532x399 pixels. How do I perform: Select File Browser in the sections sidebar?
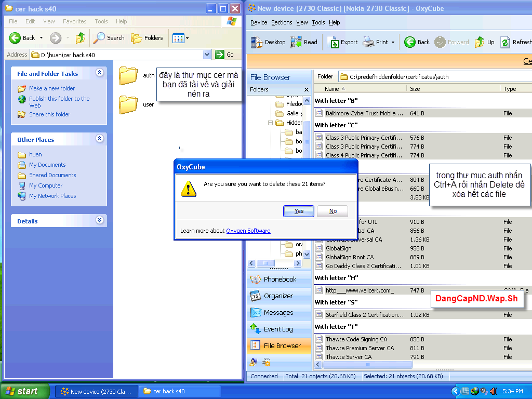pyautogui.click(x=279, y=345)
